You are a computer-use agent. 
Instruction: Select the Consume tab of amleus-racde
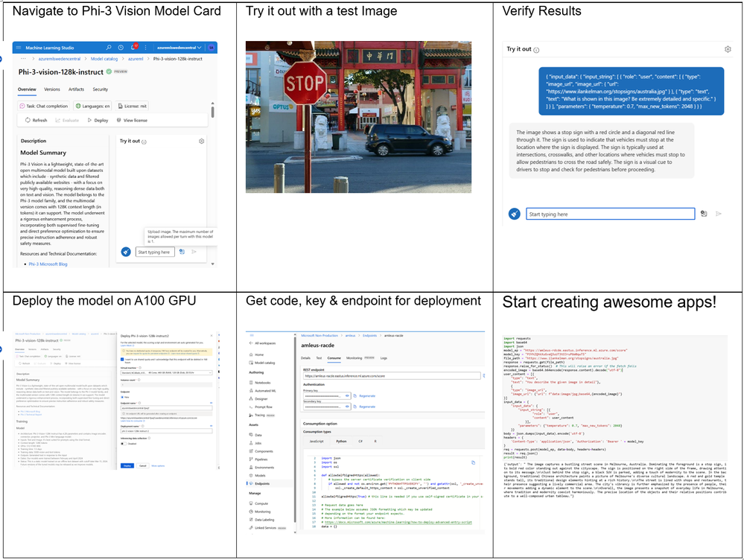[x=334, y=358]
